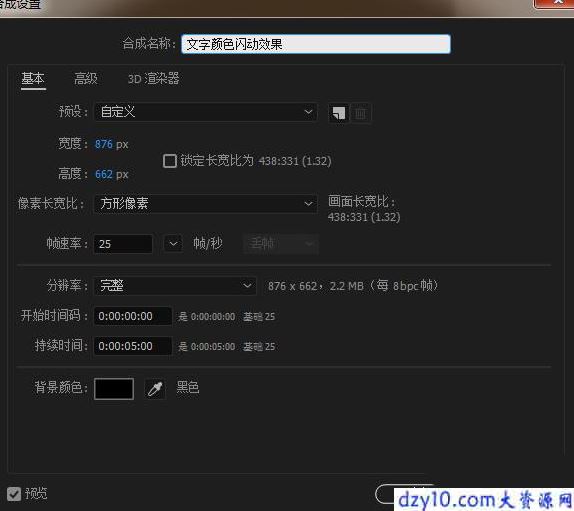574x511 pixels.
Task: Select the background color eyedropper tool
Action: [155, 389]
